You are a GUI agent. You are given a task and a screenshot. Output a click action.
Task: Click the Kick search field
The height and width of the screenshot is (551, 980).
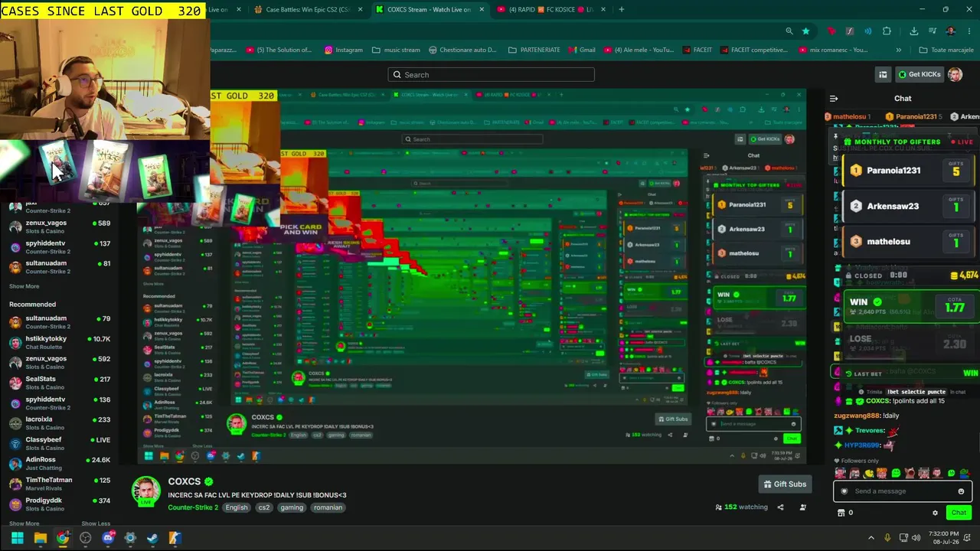(491, 74)
